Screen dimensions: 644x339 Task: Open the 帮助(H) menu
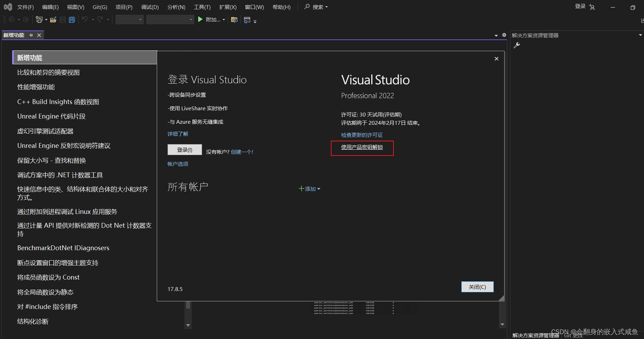281,7
